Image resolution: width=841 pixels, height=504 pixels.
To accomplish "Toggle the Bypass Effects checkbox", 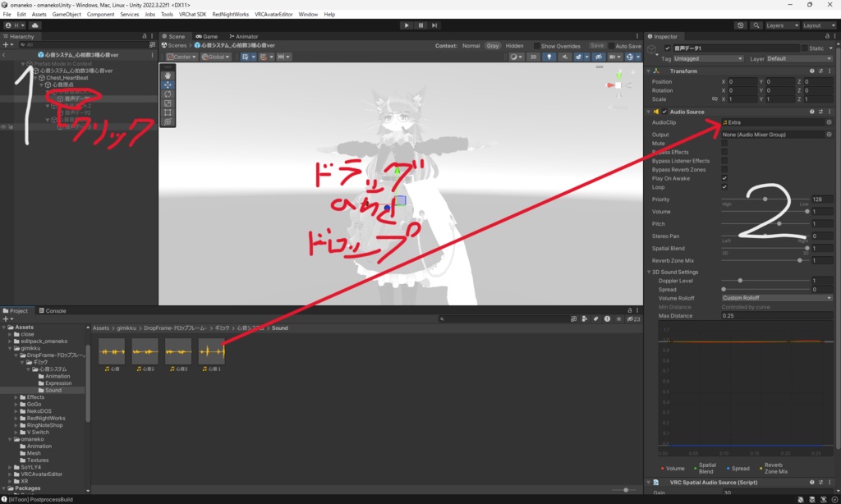I will [x=724, y=153].
